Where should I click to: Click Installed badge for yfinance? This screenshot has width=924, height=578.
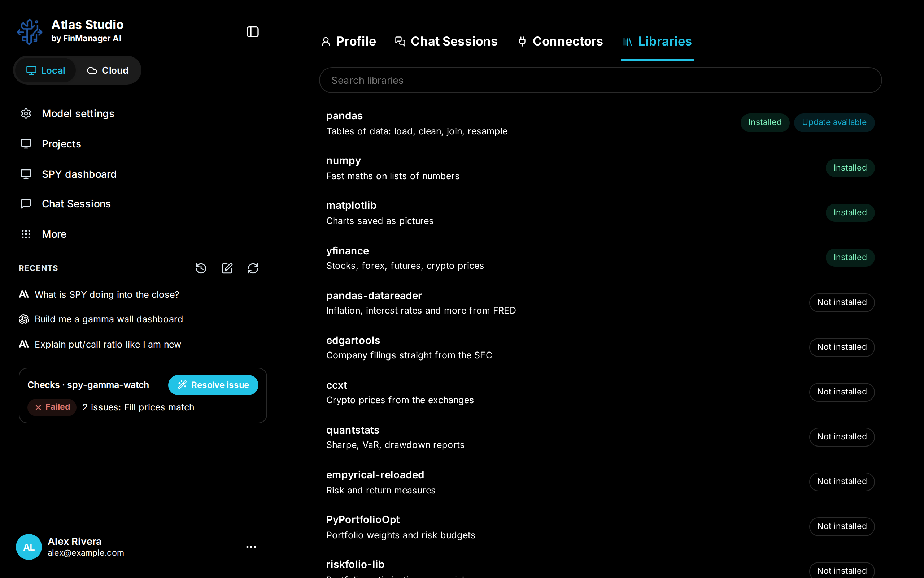click(x=850, y=257)
